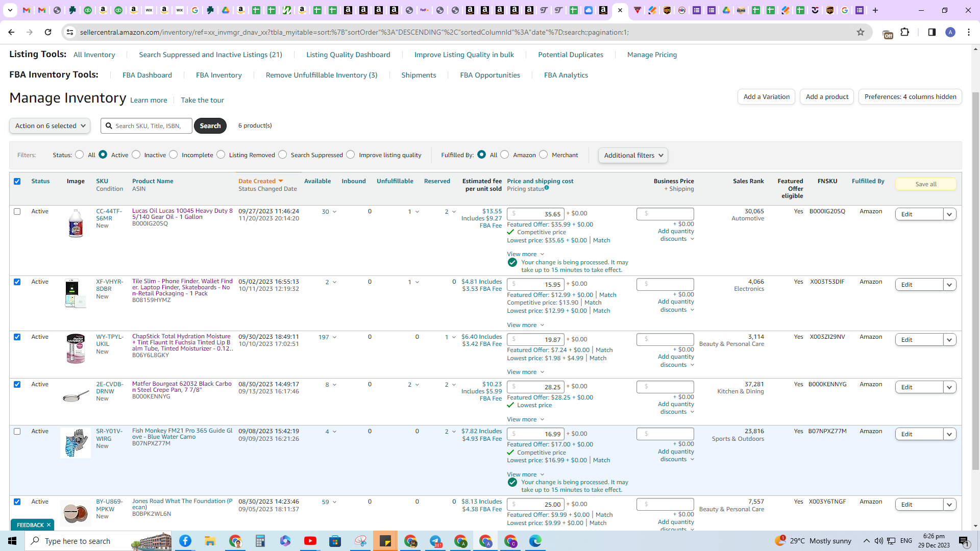Reload the page with the refresh icon
The image size is (980, 551).
(48, 32)
